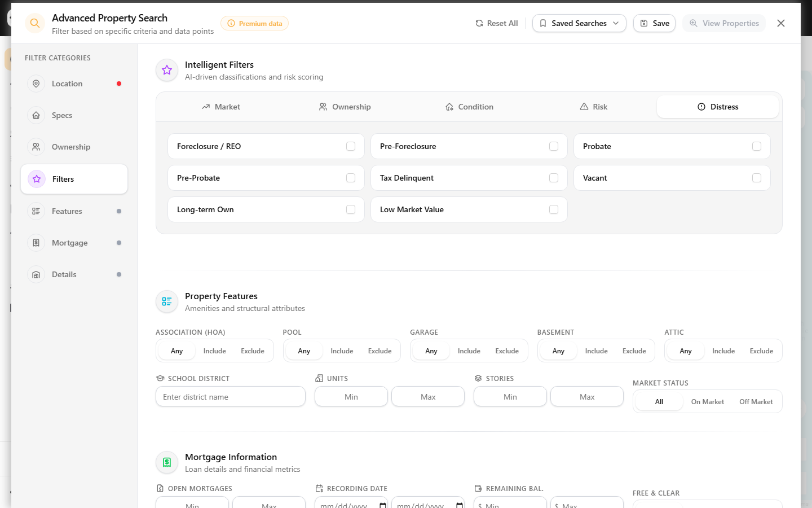Viewport: 812px width, 508px height.
Task: Click the Details building icon in sidebar
Action: click(x=36, y=274)
